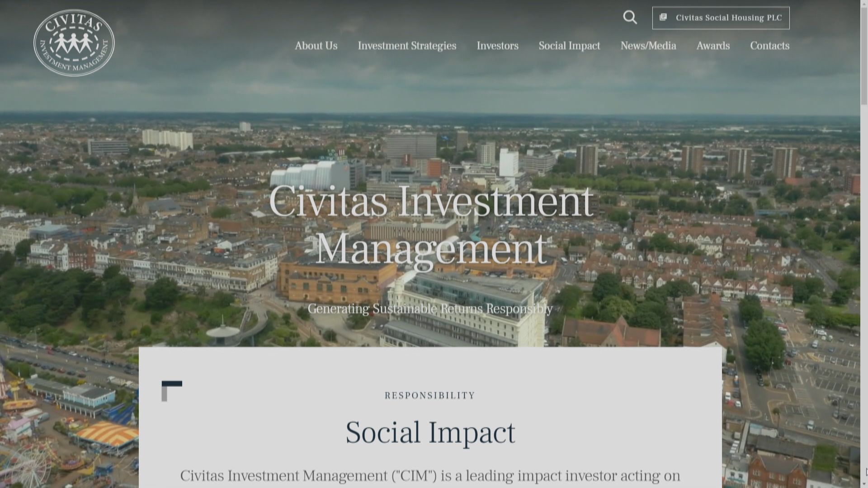Open the site search magnifier icon
This screenshot has height=488, width=868.
click(x=630, y=18)
